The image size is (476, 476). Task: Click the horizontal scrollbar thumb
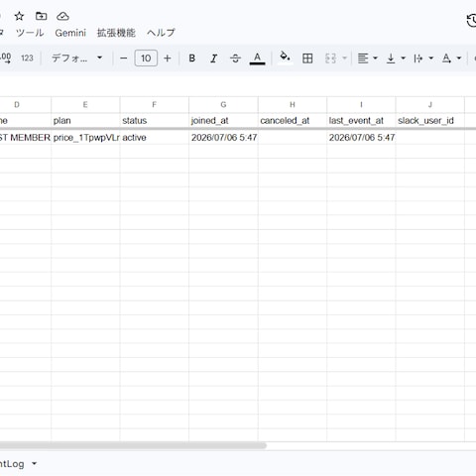(133, 445)
